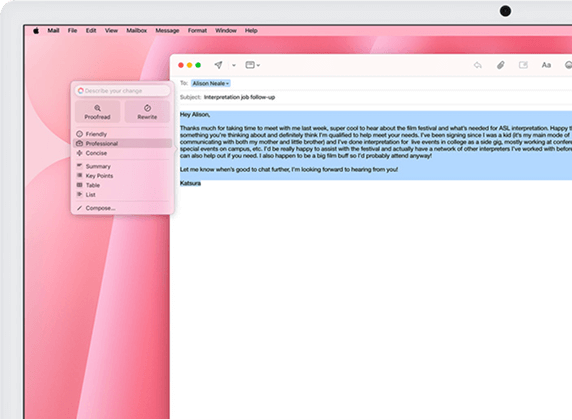Viewport: 572px width, 420px height.
Task: Click the Rewrite button
Action: (147, 112)
